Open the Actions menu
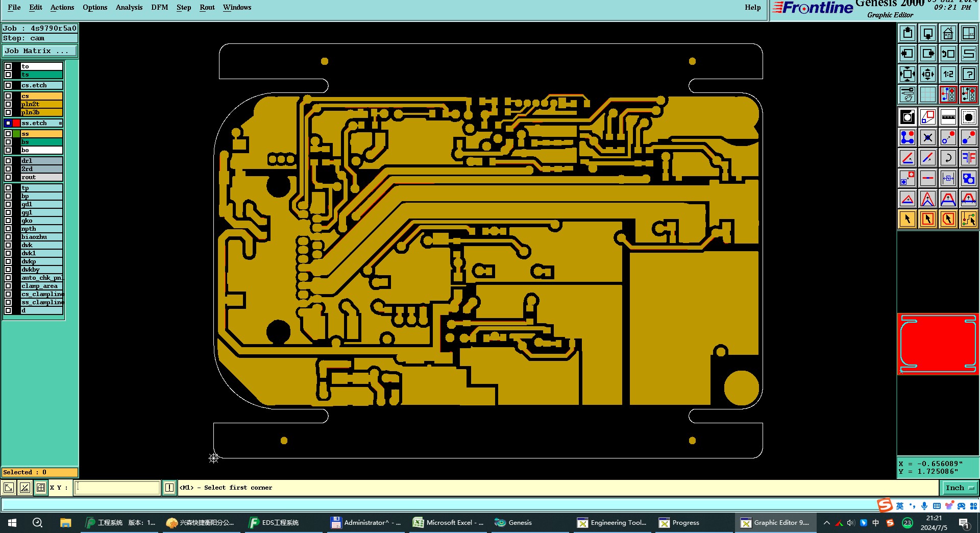The height and width of the screenshot is (533, 980). point(62,7)
